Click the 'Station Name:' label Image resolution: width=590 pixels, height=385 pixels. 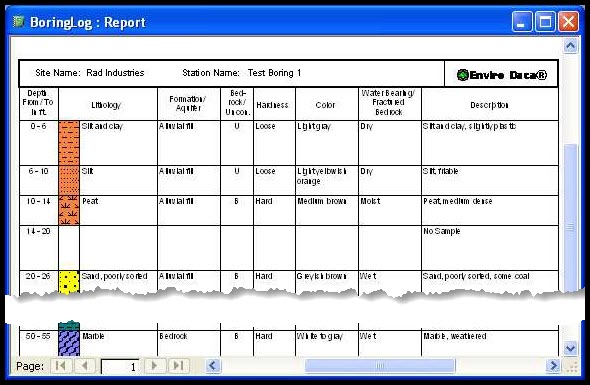click(211, 73)
